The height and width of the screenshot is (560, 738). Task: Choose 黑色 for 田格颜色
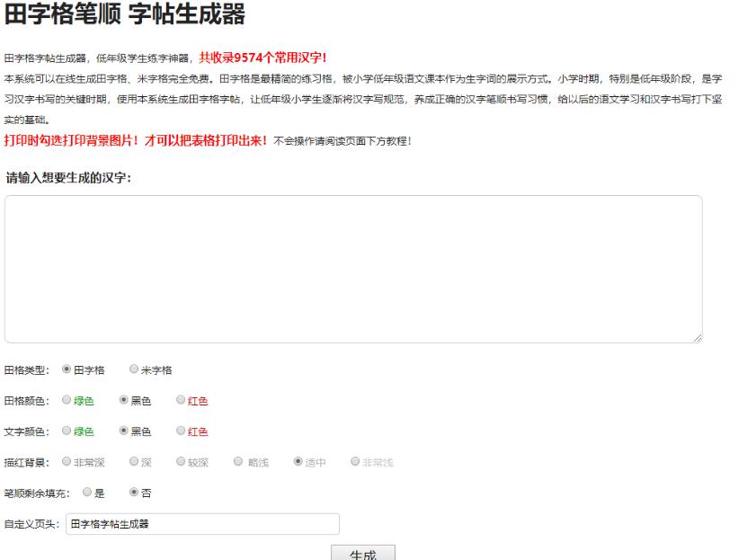(124, 400)
